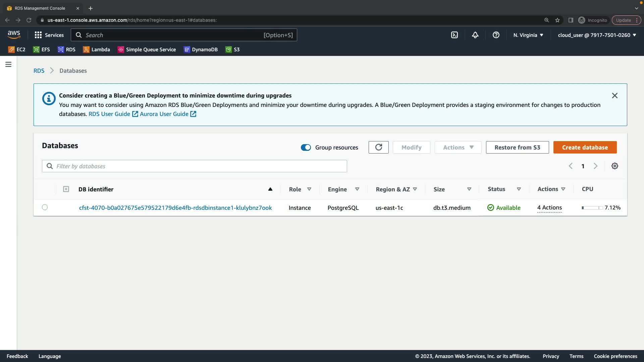The image size is (644, 362).
Task: Click the Create database button
Action: click(585, 147)
